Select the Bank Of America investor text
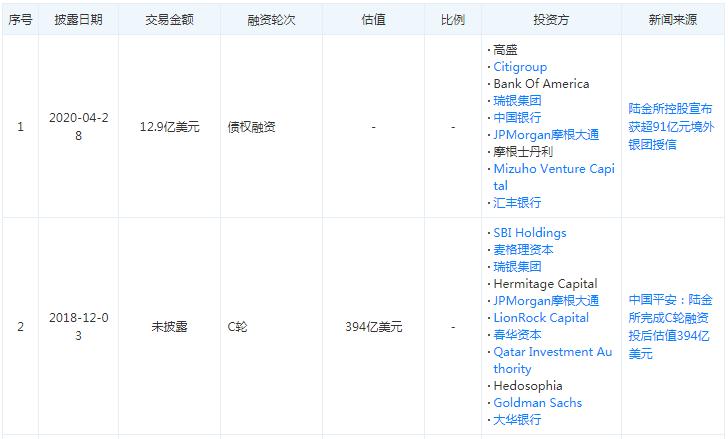 pyautogui.click(x=541, y=84)
